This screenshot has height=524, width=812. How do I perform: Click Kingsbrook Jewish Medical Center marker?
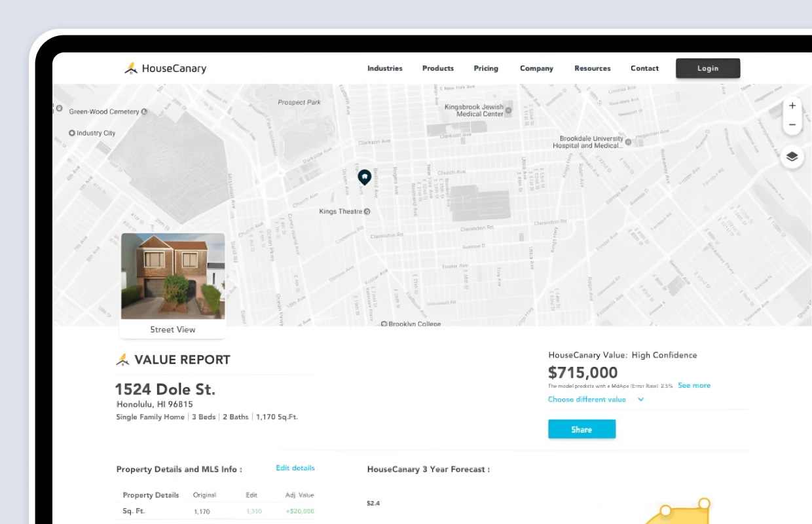509,110
